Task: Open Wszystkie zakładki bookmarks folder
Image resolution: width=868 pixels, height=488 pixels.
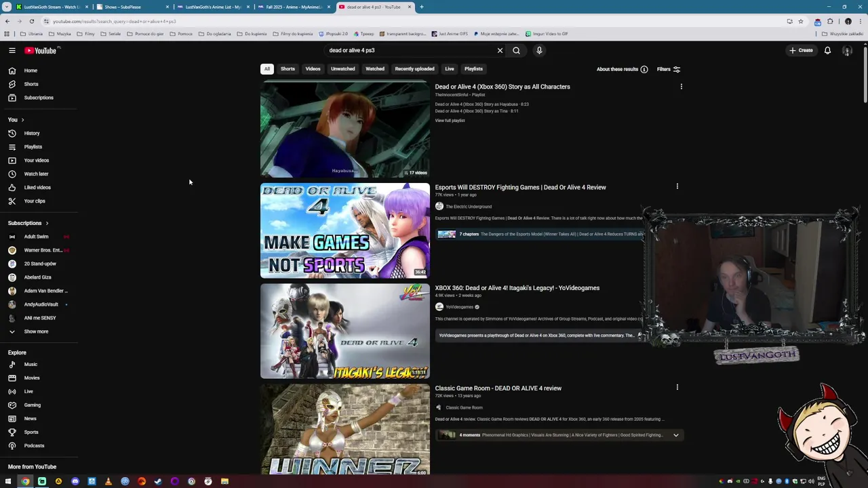Action: (843, 34)
